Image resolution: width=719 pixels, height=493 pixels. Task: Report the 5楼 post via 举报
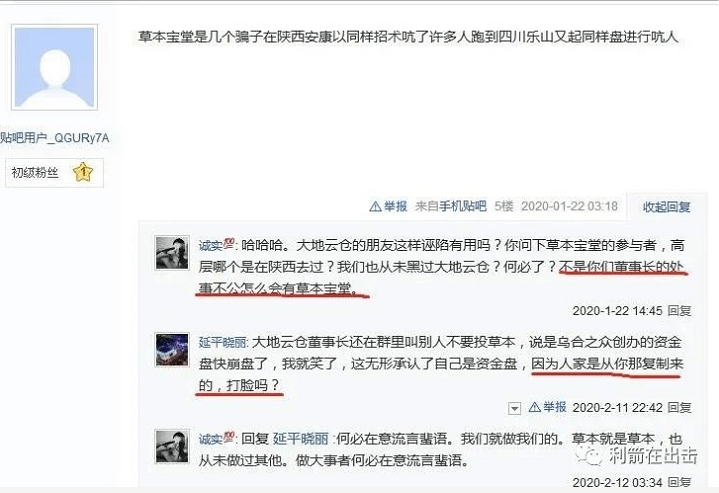point(395,206)
